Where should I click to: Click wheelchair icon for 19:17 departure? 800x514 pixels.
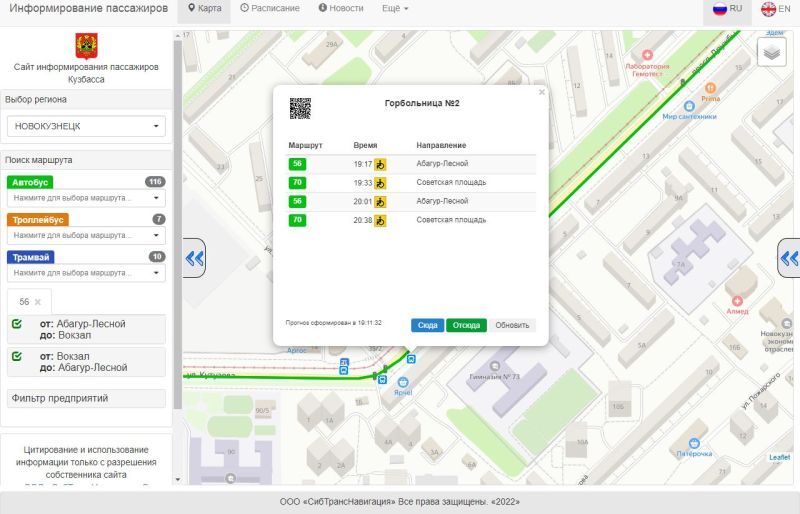[380, 164]
